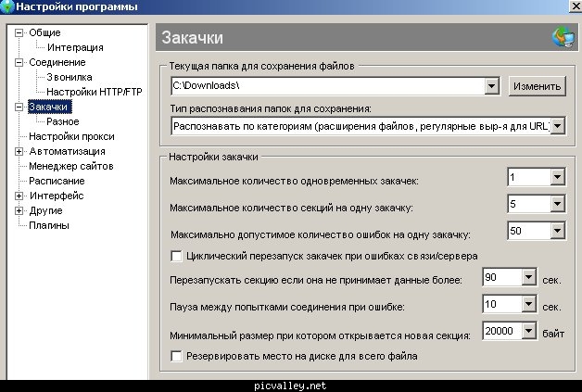This screenshot has height=392, width=582.
Task: Open connection retry pause dropdown showing 10
Action: tap(528, 304)
